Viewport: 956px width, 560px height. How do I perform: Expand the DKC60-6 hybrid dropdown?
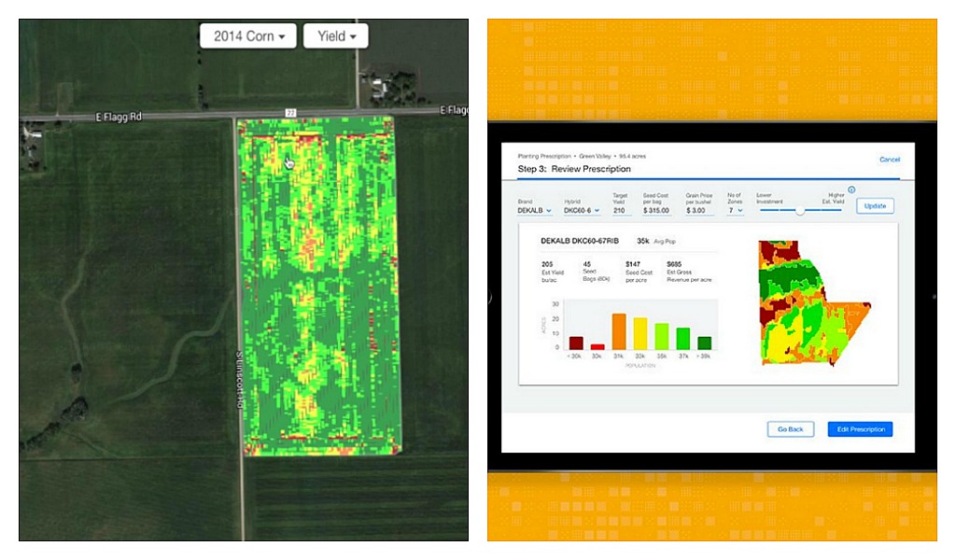[582, 211]
